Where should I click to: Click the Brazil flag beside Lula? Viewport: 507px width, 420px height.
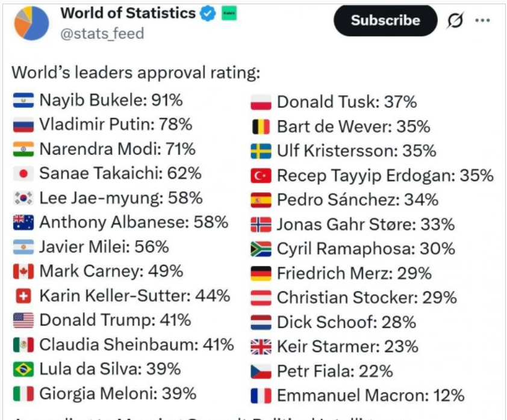(23, 369)
